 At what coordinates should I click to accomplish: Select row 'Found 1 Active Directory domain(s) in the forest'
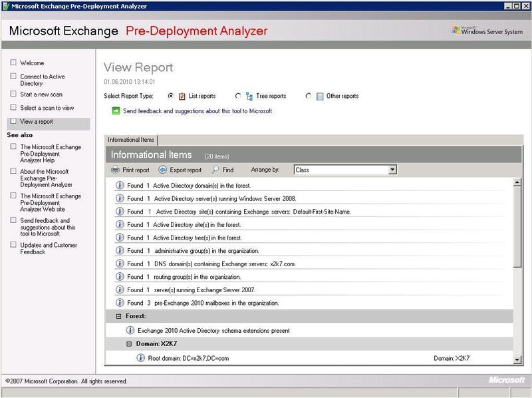(x=309, y=186)
